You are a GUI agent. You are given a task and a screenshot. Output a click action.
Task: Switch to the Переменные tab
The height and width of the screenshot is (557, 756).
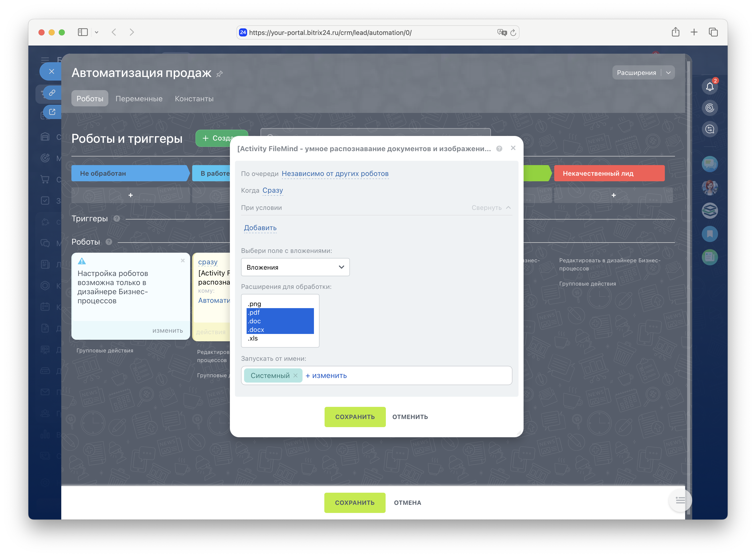click(x=139, y=99)
